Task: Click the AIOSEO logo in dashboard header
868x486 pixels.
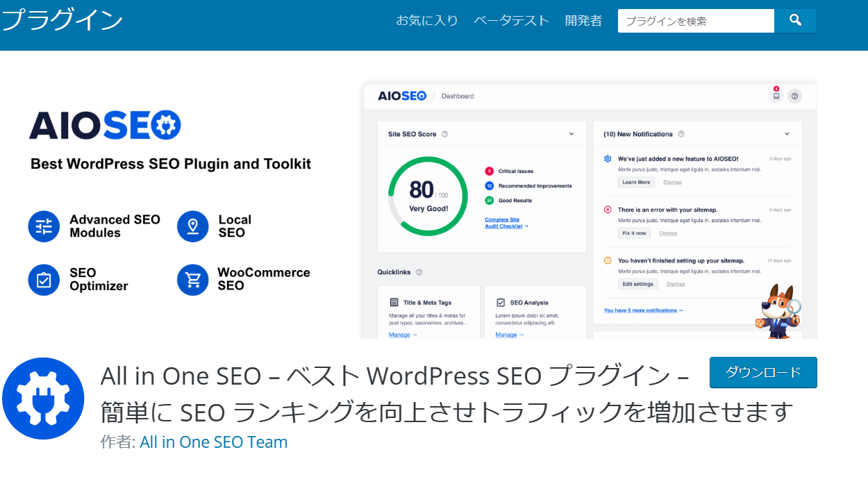Action: 402,96
